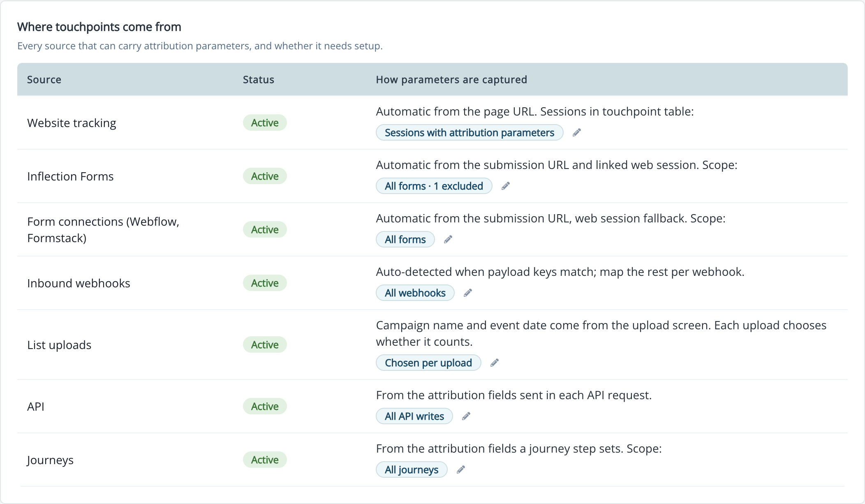
Task: Edit Website tracking session scope pencil icon
Action: coord(577,132)
